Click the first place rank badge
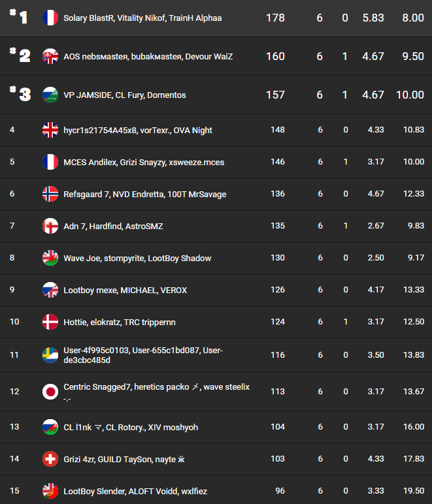432x504 pixels. click(20, 18)
